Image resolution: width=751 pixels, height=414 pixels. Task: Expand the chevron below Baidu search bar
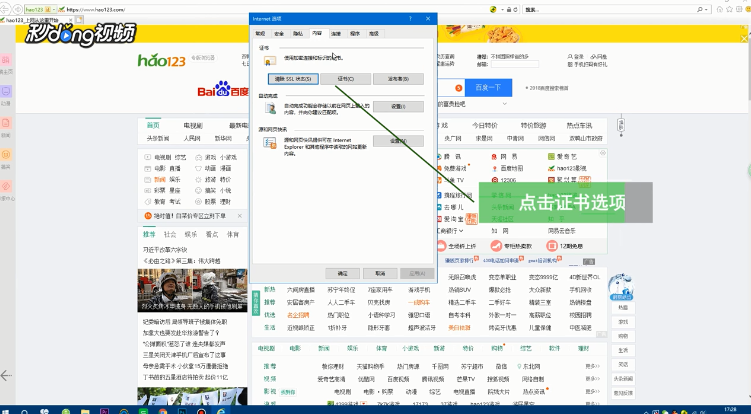pos(504,104)
